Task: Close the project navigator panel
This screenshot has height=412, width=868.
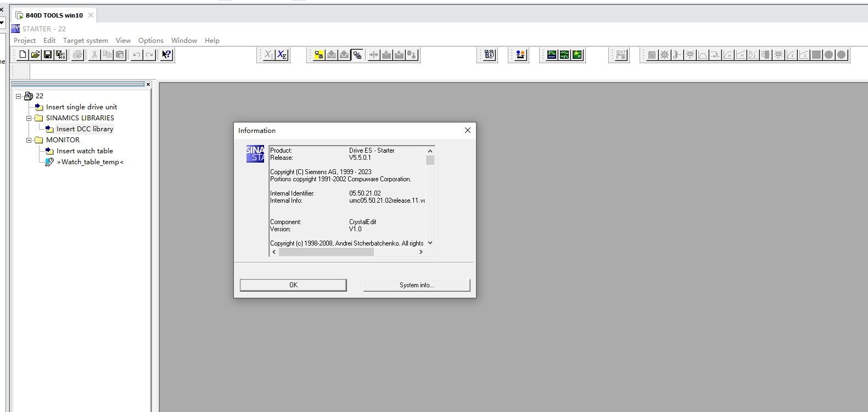Action: 148,84
